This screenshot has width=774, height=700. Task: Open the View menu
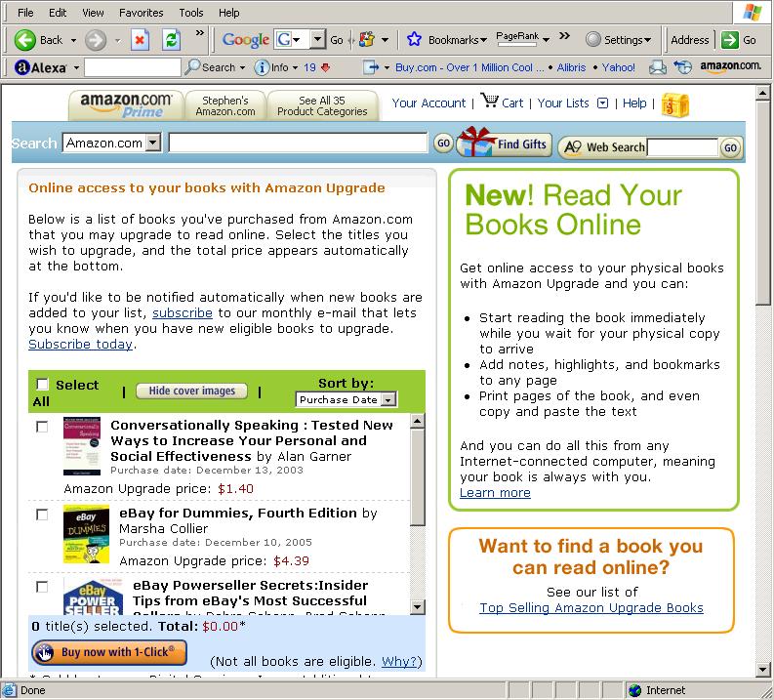93,13
